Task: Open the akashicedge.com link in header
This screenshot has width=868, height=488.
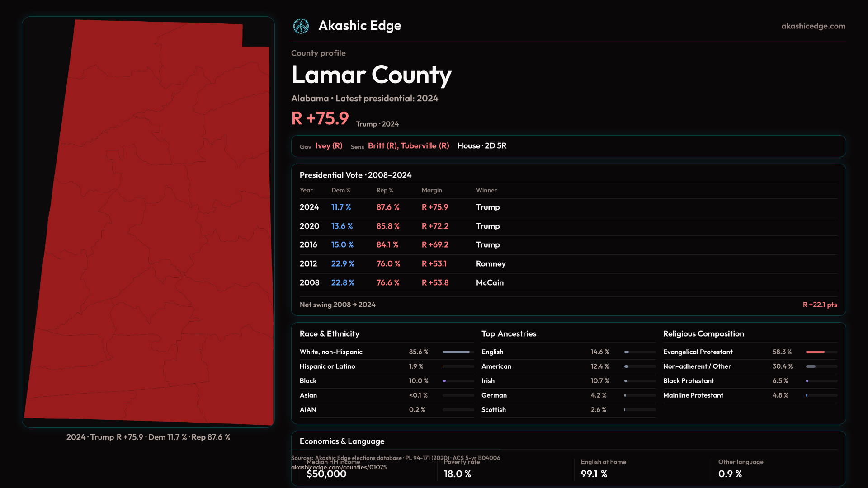Action: [813, 26]
